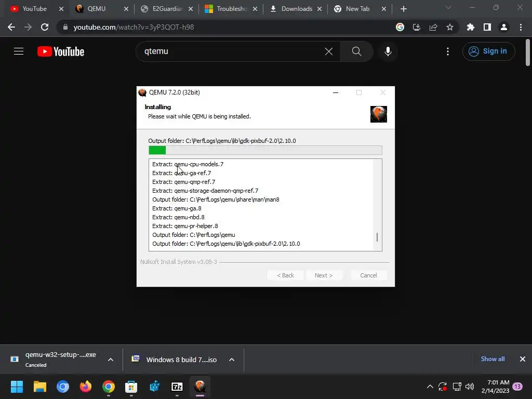Open the Chrome profile avatar
532x399 pixels.
(504, 27)
